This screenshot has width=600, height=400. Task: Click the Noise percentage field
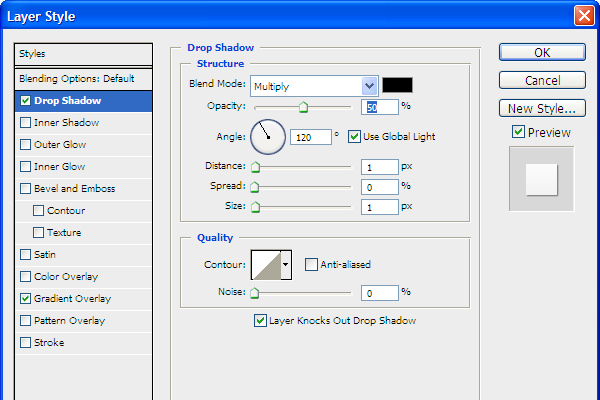click(380, 293)
